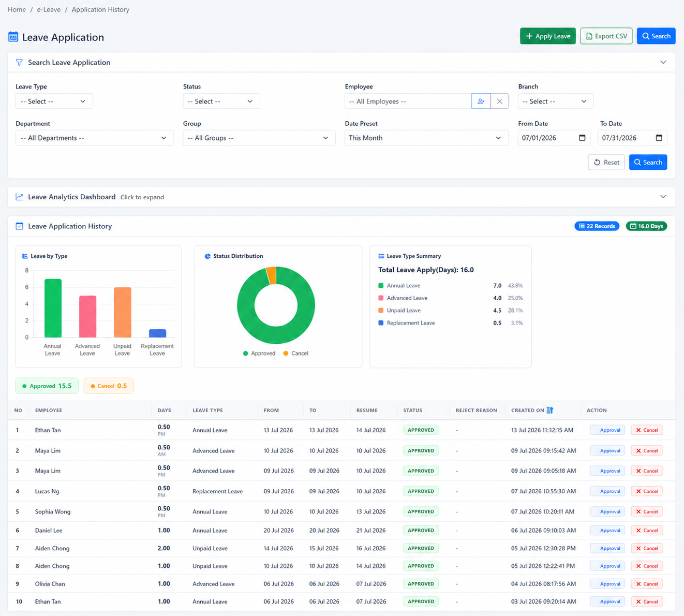The width and height of the screenshot is (684, 616).
Task: Click 'Total Leave Apply(Days): 16.0' text
Action: click(x=426, y=270)
